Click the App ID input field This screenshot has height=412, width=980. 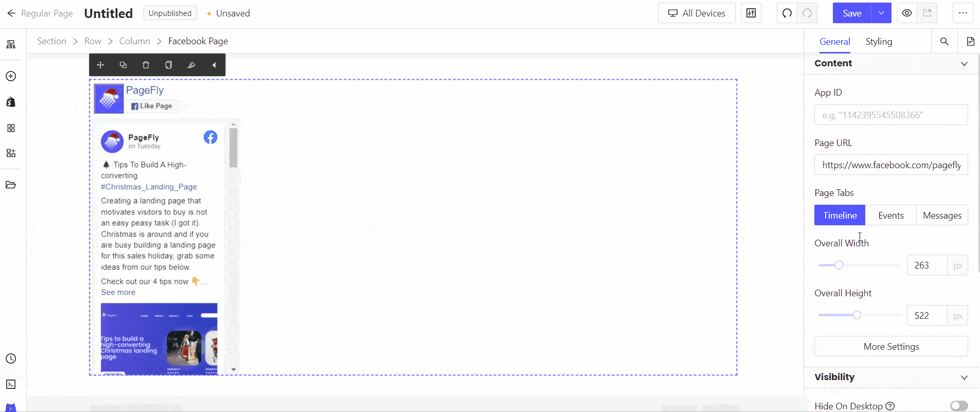(x=891, y=115)
